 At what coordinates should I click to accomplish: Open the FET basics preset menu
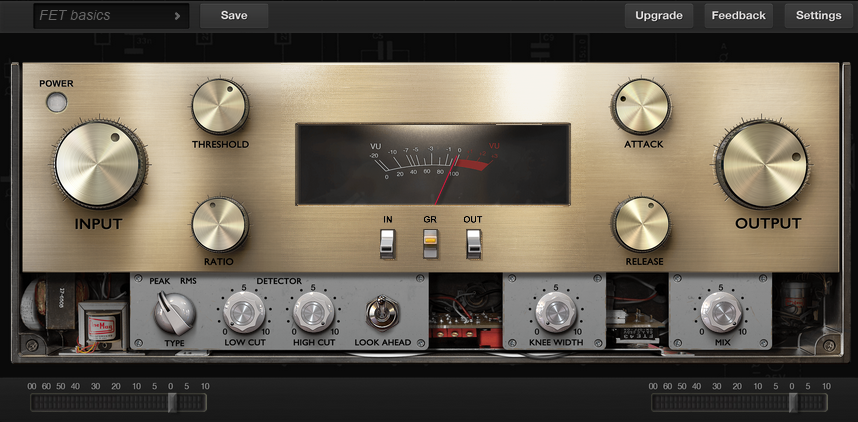click(x=111, y=15)
